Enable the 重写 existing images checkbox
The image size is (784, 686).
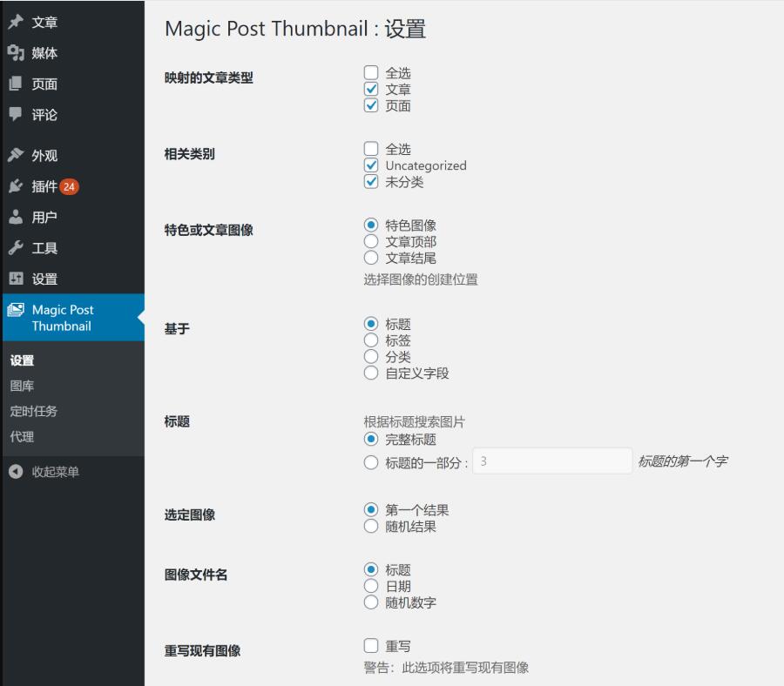(x=371, y=646)
